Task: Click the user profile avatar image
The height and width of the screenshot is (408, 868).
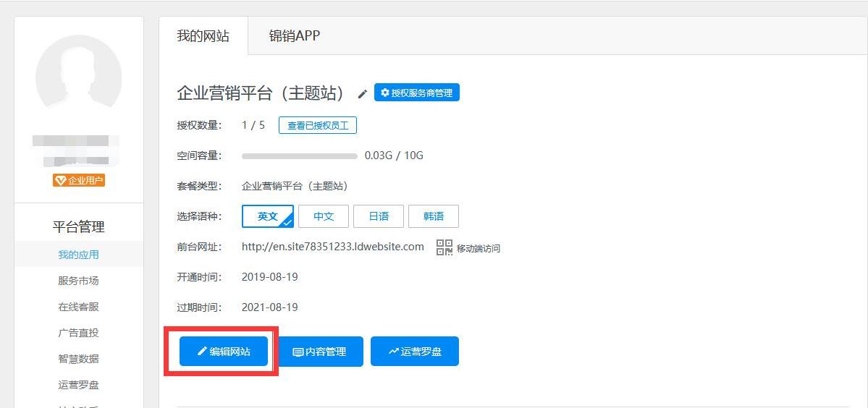Action: point(79,78)
